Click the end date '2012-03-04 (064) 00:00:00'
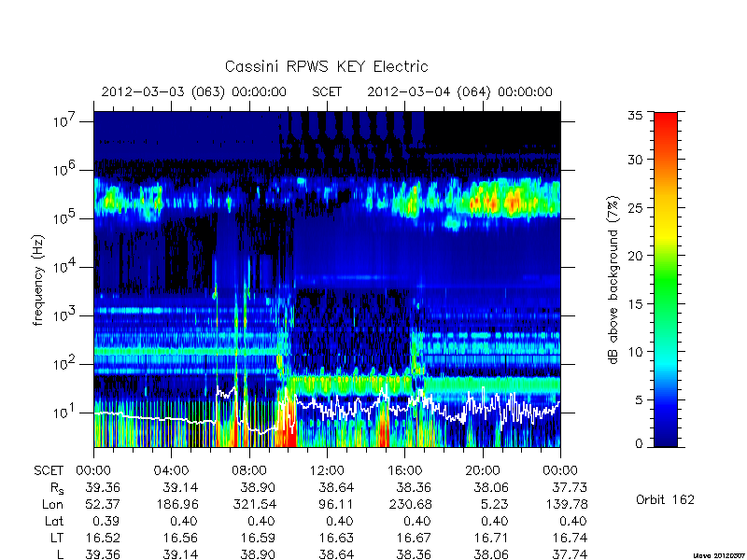Screen dimensions: 747x560 [x=459, y=91]
